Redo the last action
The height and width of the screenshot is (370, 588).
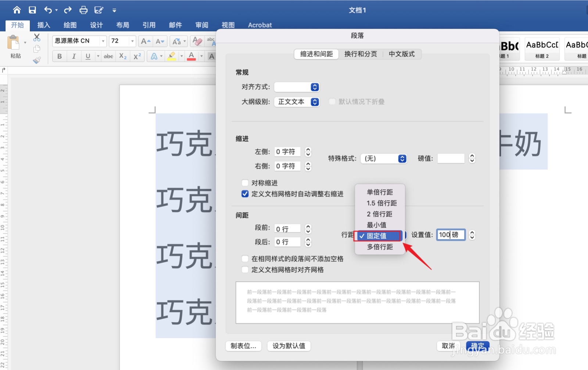click(67, 10)
